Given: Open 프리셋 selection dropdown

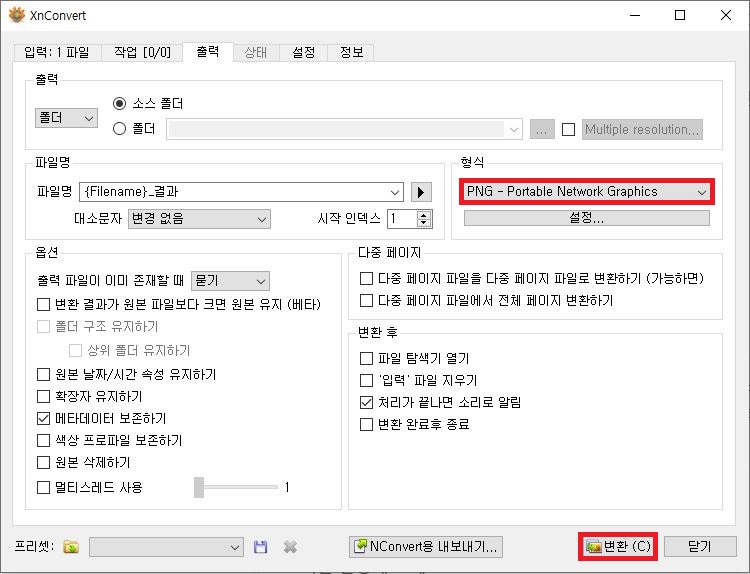Looking at the screenshot, I should [x=166, y=547].
